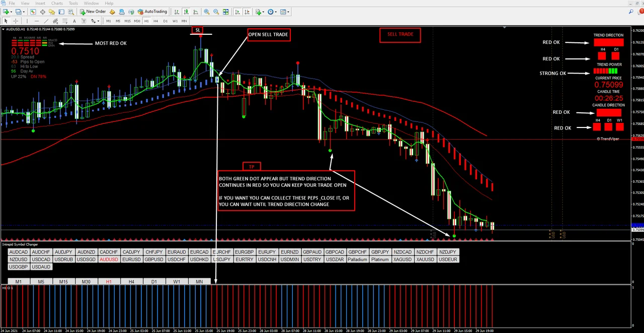Switch to D1 timeframe in the toolbar
Viewport: 644px width, 333px height.
166,21
